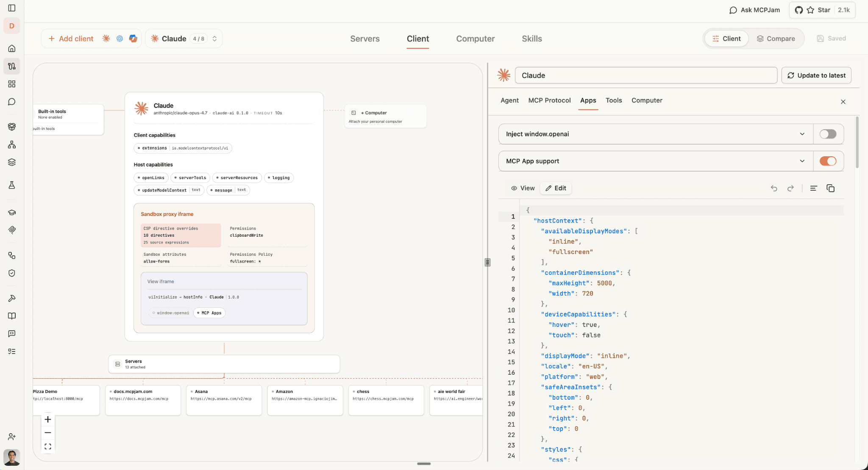Select the Asana server card
The width and height of the screenshot is (868, 470).
(224, 400)
